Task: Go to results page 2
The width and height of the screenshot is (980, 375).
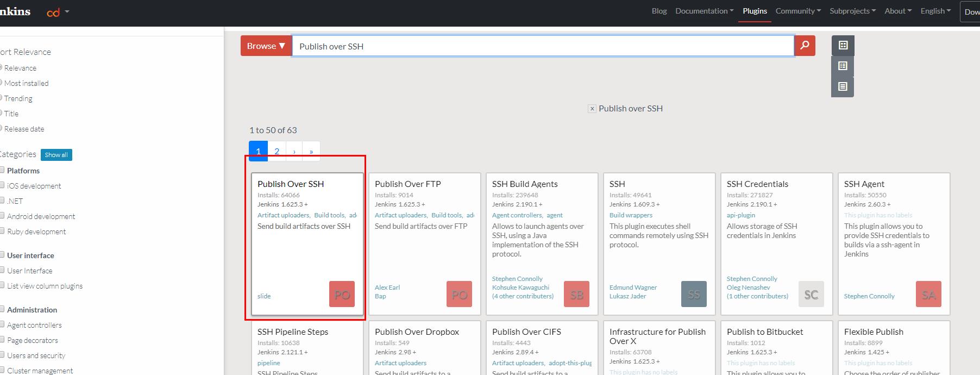Action: 277,151
